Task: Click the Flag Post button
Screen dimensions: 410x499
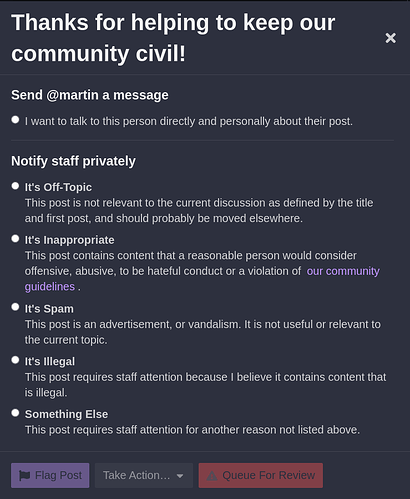Action: [x=50, y=475]
